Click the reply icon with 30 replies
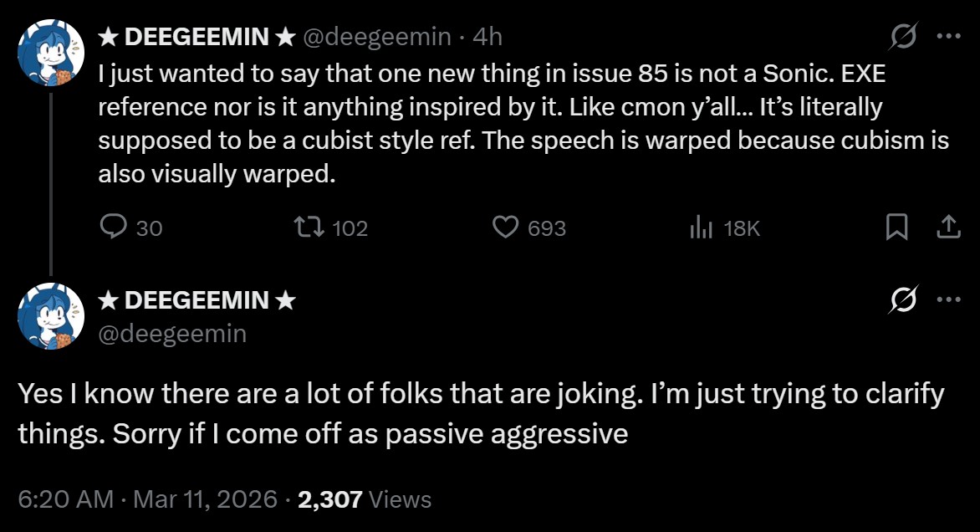This screenshot has height=532, width=980. tap(113, 228)
